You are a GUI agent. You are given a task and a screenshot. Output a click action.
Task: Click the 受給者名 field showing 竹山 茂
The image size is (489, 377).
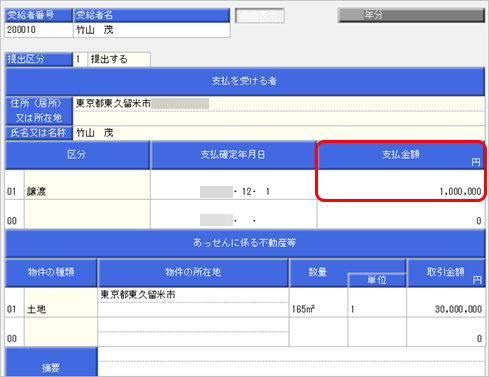point(152,30)
